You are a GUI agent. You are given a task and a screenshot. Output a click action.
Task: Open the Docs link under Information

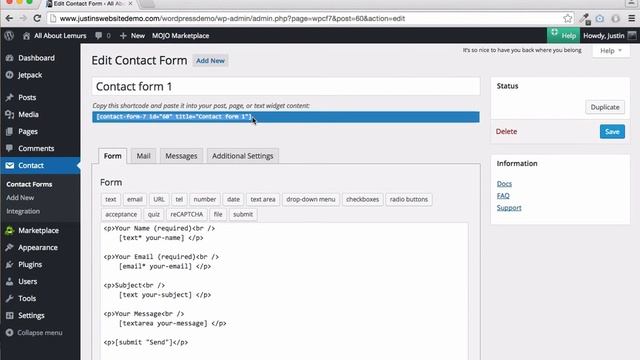point(504,184)
